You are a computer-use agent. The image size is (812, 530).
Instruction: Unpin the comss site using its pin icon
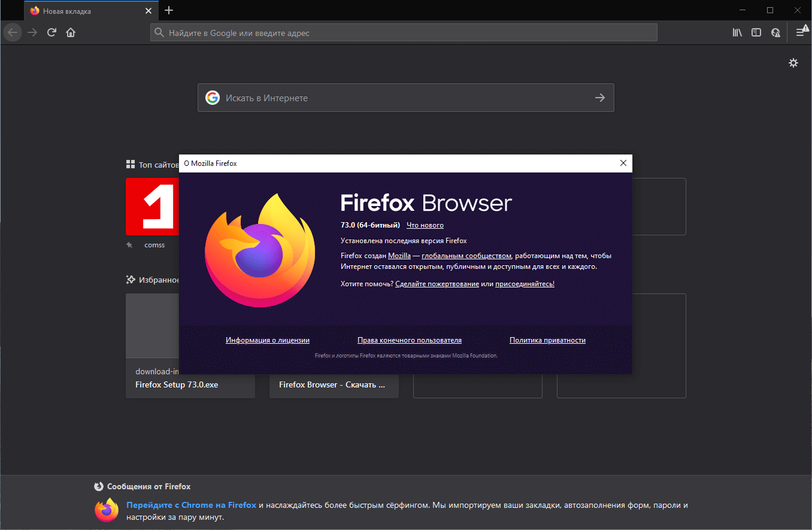tap(129, 244)
